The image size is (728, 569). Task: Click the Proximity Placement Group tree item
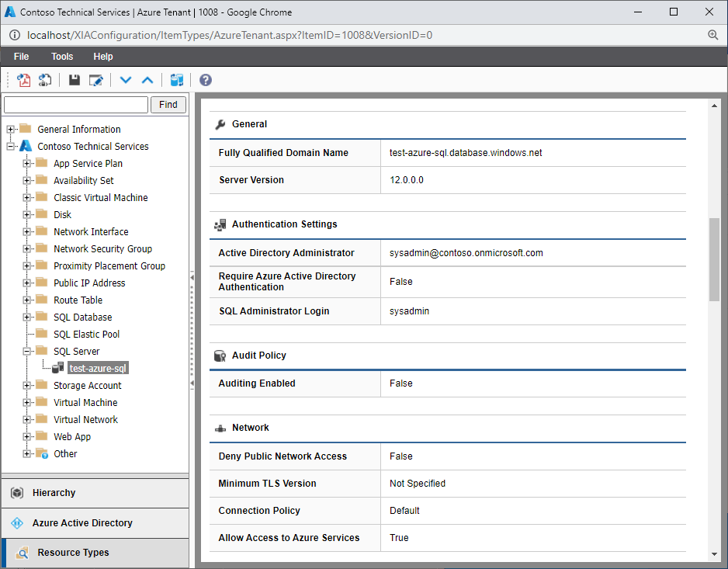pos(109,266)
